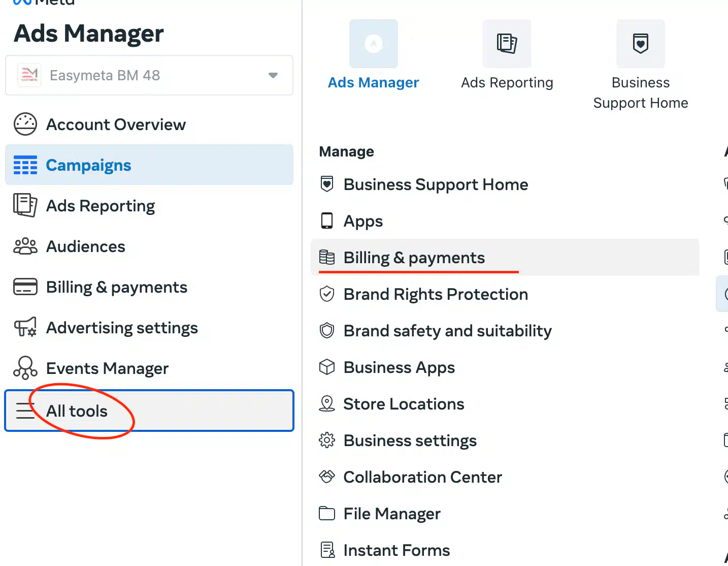Open Billing & payments under Manage

[x=505, y=257]
